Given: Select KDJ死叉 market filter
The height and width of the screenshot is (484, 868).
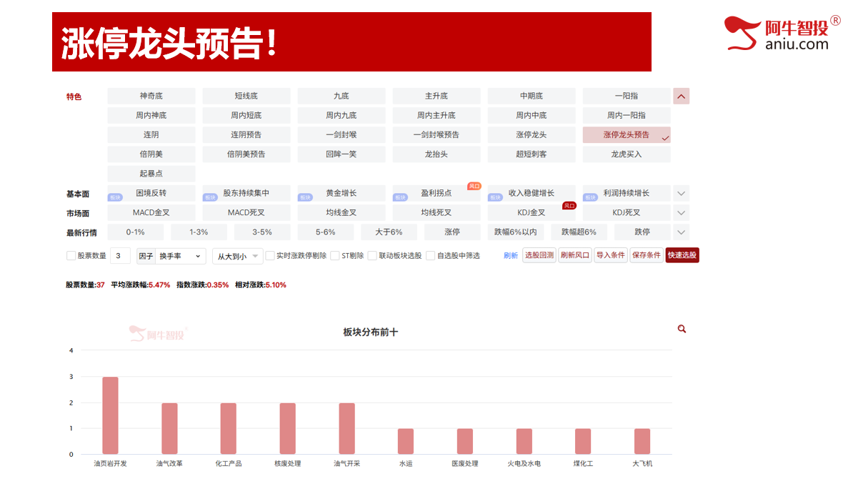Looking at the screenshot, I should pos(627,212).
